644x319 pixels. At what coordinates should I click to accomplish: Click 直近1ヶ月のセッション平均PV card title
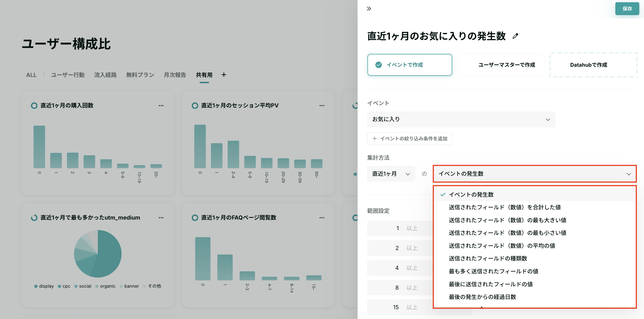(x=240, y=105)
